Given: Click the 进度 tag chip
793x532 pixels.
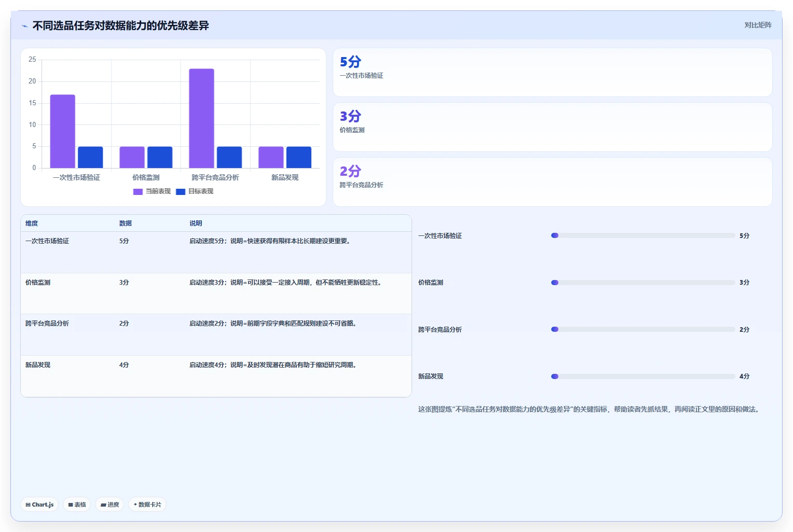Looking at the screenshot, I should (110, 505).
